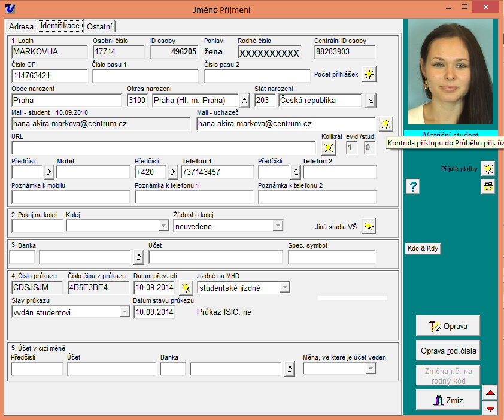Click sun icon beside Datum převzetí
The height and width of the screenshot is (420, 504).
pyautogui.click(x=185, y=288)
